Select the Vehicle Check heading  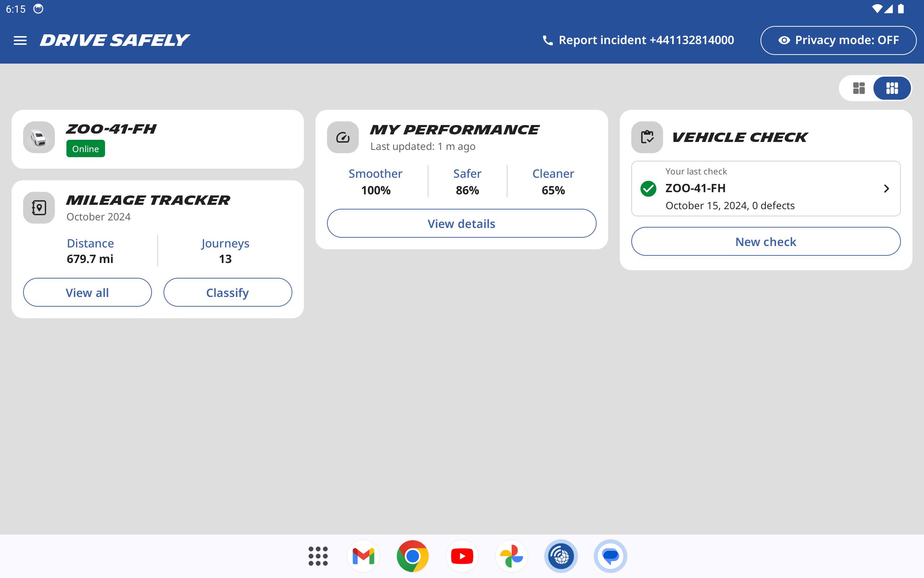pos(740,137)
